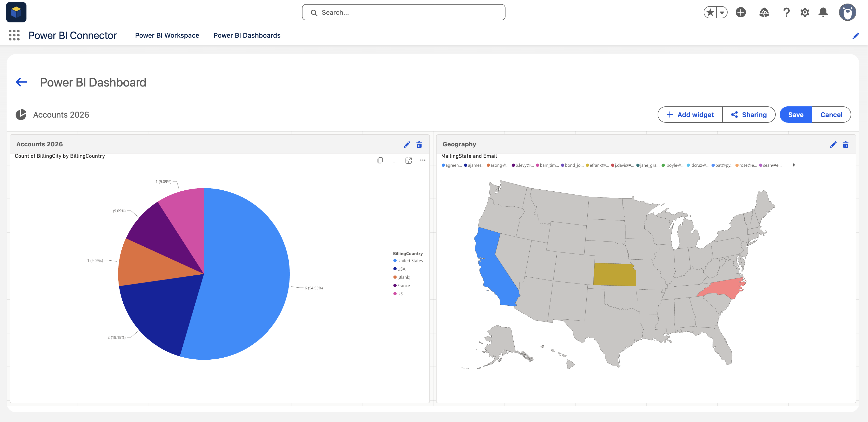
Task: Click the efrank@... legend entry
Action: point(597,165)
